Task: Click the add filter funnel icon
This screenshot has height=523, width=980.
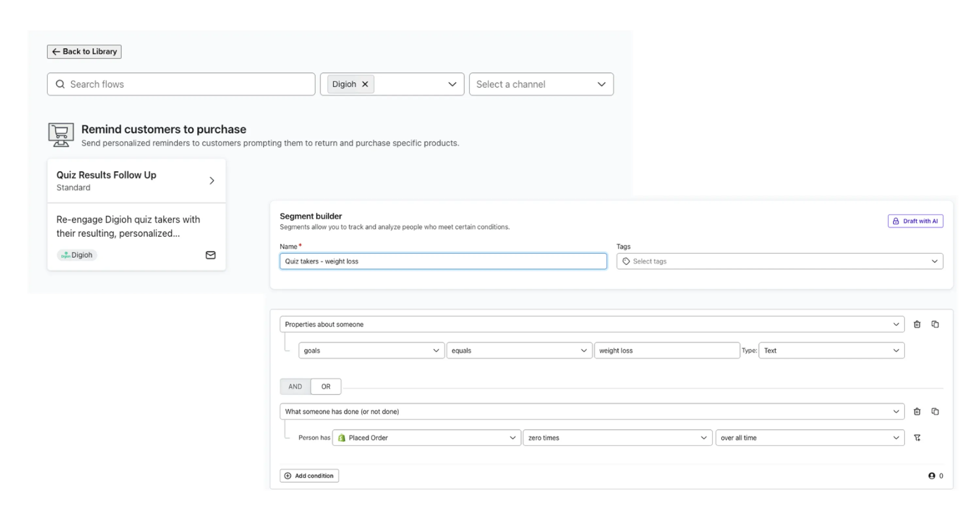Action: point(917,438)
